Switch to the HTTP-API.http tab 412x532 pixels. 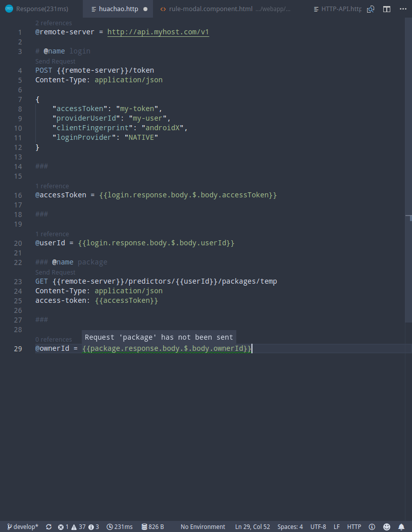pyautogui.click(x=341, y=9)
